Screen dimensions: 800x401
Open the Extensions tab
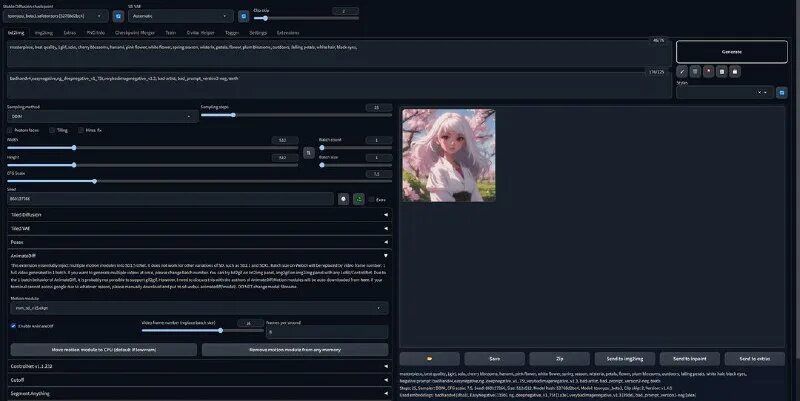click(x=288, y=33)
